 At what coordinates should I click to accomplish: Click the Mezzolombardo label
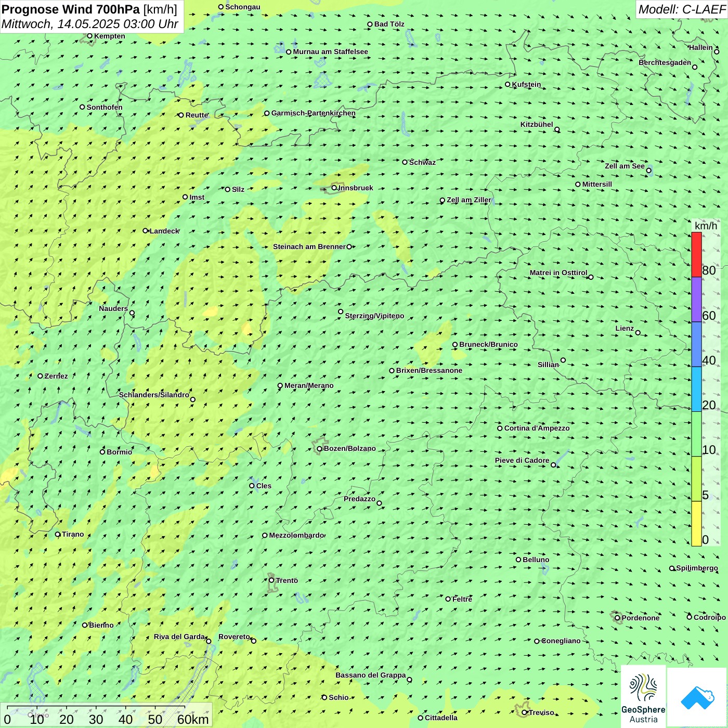296,535
